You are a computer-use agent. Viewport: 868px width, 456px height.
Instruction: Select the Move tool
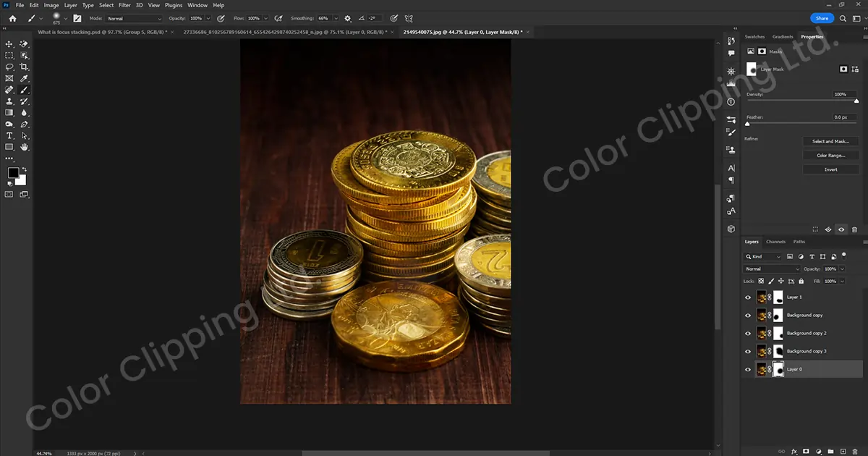coord(9,44)
